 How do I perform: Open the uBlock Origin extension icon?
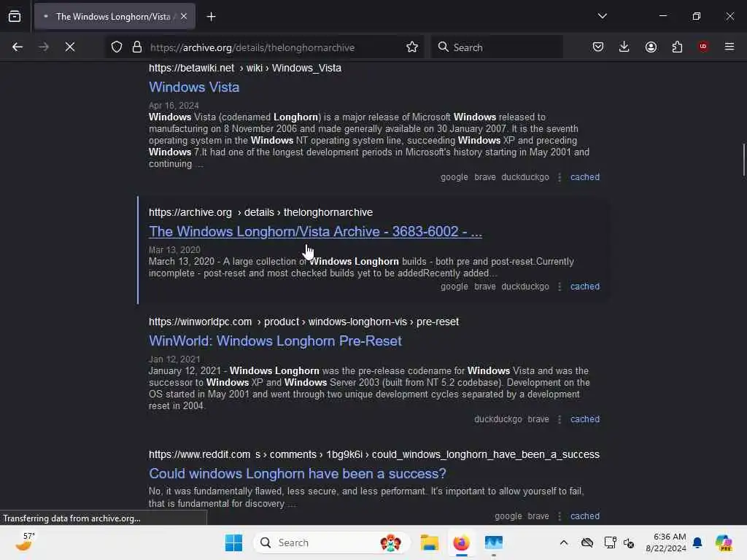pos(703,47)
